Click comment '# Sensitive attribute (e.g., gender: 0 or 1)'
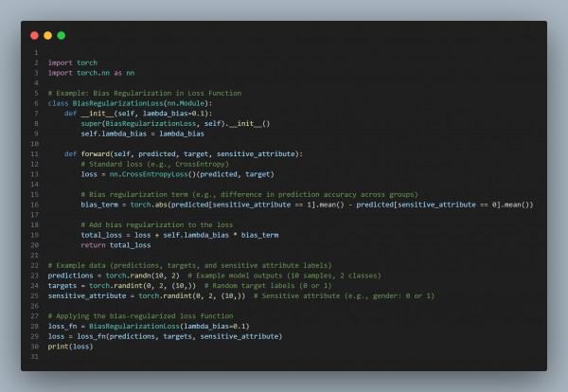The width and height of the screenshot is (568, 392). pyautogui.click(x=344, y=296)
